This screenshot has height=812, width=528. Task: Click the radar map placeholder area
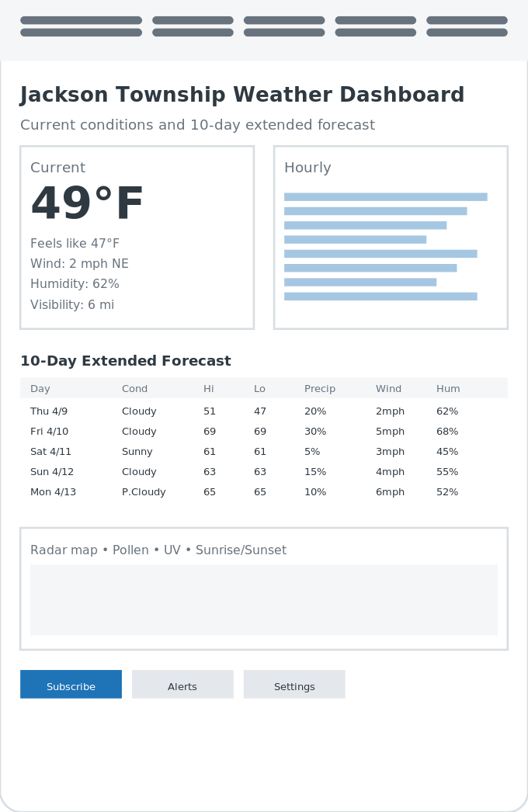(x=264, y=599)
